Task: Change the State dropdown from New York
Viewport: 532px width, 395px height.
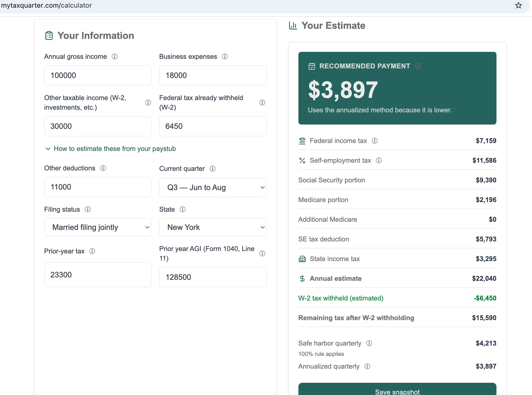Action: (213, 227)
